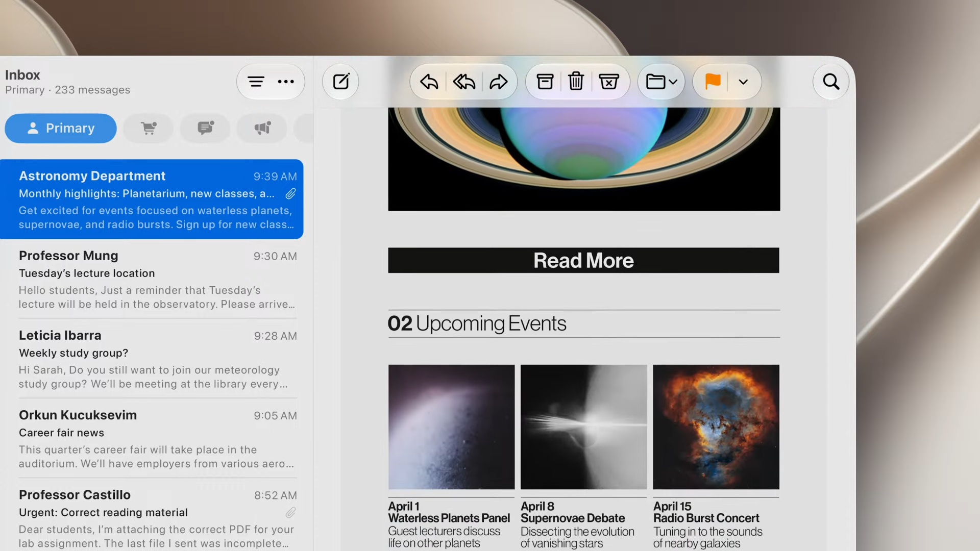Reply all to the email
This screenshot has height=551, width=980.
click(464, 82)
